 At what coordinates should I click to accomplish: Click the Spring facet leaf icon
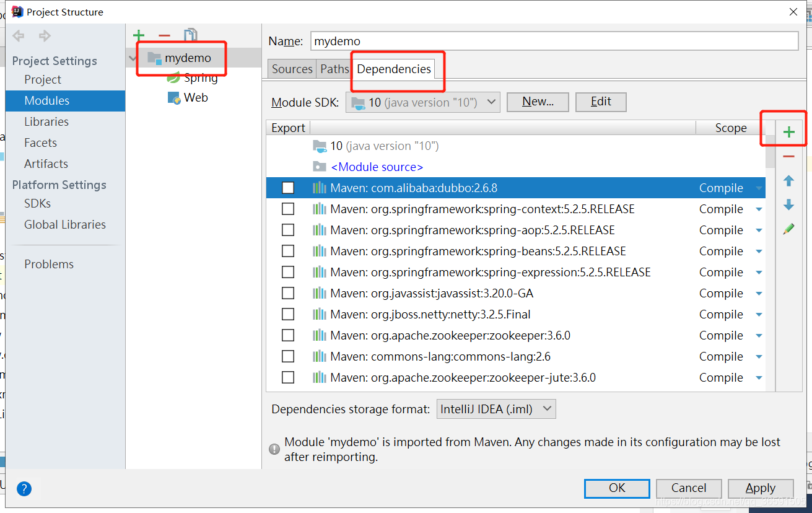pyautogui.click(x=174, y=78)
